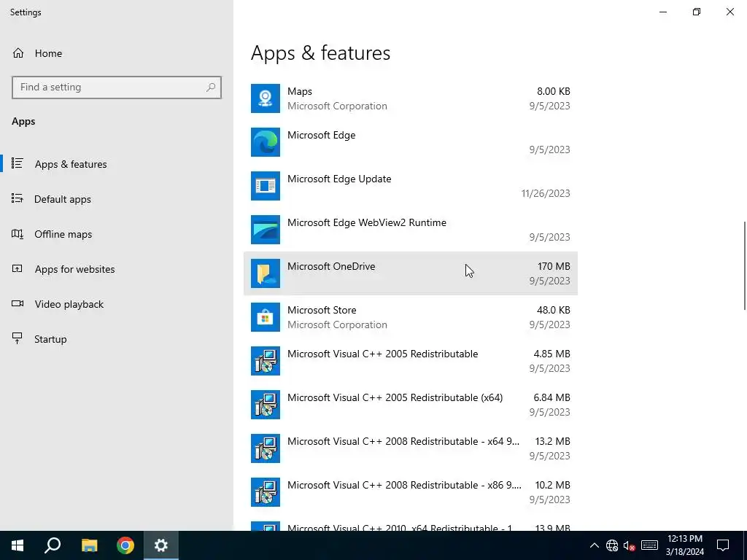Open Default apps settings page

click(117, 199)
